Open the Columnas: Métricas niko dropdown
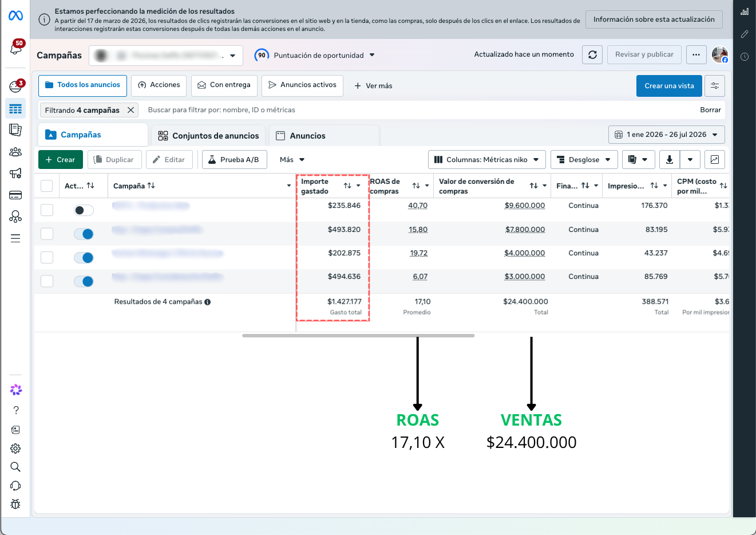 click(x=486, y=160)
